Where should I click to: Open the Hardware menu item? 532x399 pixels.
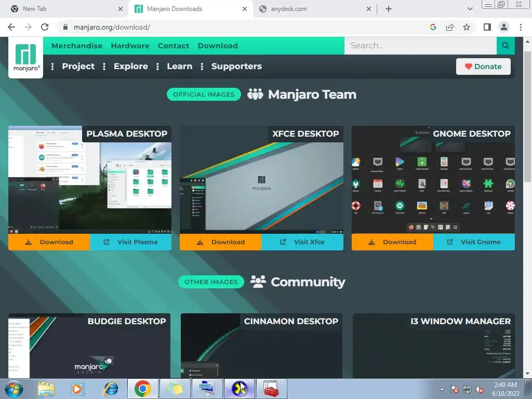pos(130,46)
